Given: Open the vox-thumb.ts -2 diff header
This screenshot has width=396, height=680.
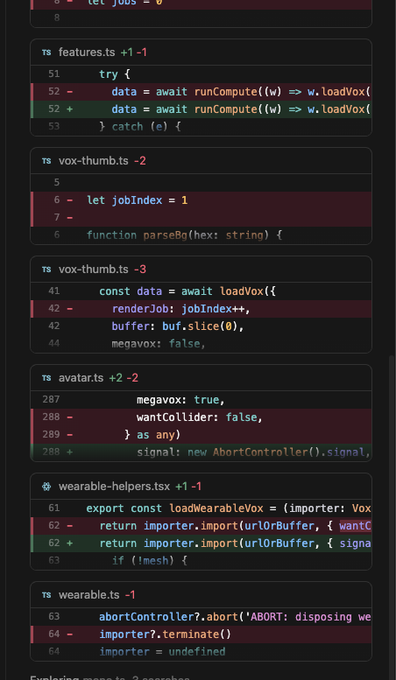Looking at the screenshot, I should click(201, 161).
